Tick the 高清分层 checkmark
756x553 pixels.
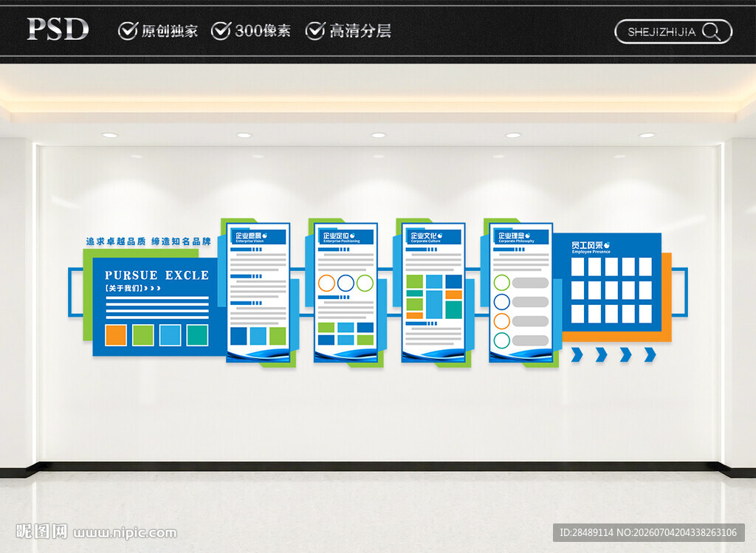[x=315, y=31]
